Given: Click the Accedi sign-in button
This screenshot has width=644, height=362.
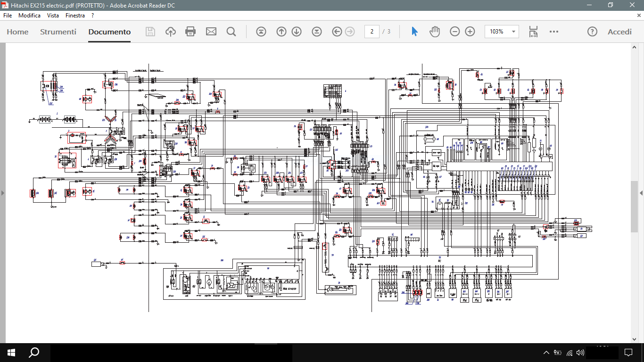Looking at the screenshot, I should pyautogui.click(x=619, y=32).
